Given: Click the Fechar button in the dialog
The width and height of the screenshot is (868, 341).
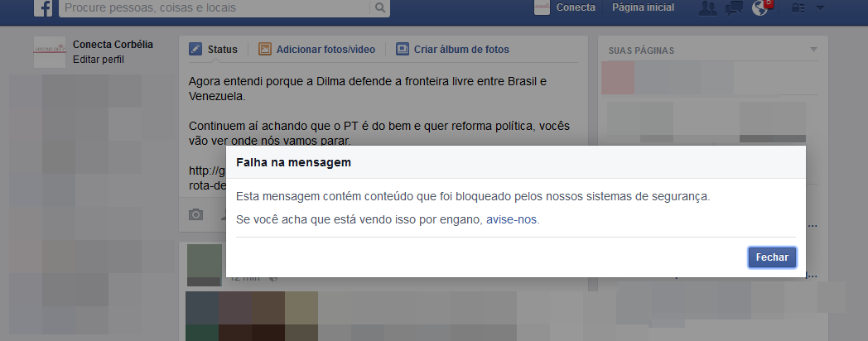Looking at the screenshot, I should coord(772,257).
